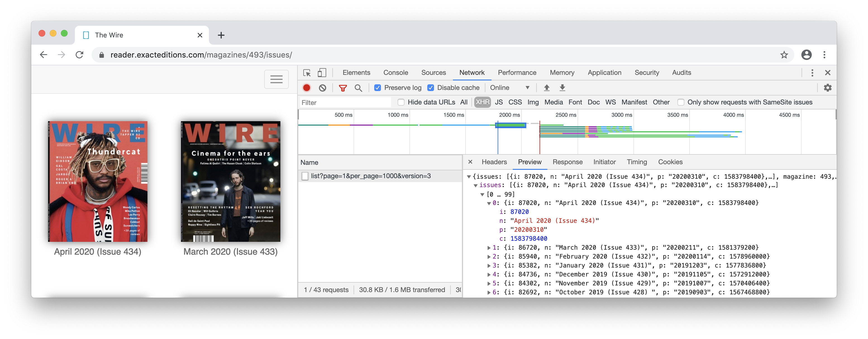Clear the network log with the clear icon
This screenshot has height=339, width=868.
click(323, 88)
